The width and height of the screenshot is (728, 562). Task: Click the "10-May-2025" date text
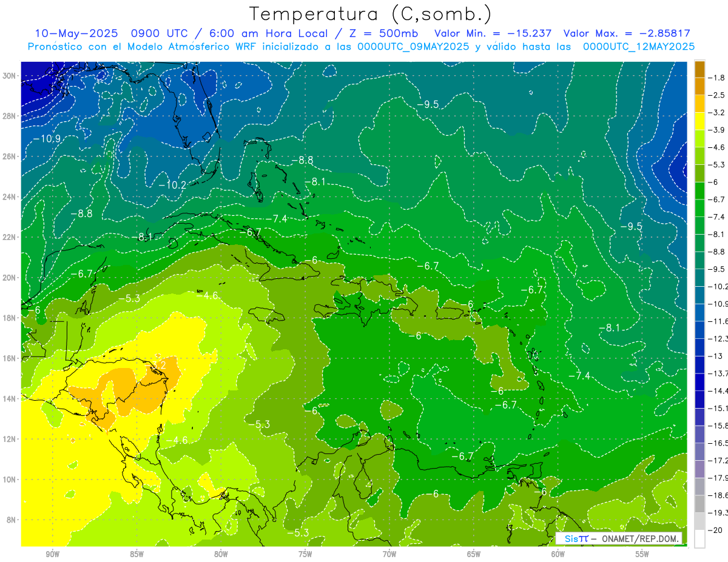(76, 33)
